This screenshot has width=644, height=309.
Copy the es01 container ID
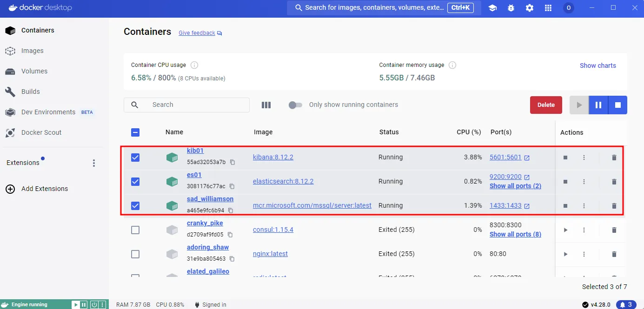[x=232, y=186]
